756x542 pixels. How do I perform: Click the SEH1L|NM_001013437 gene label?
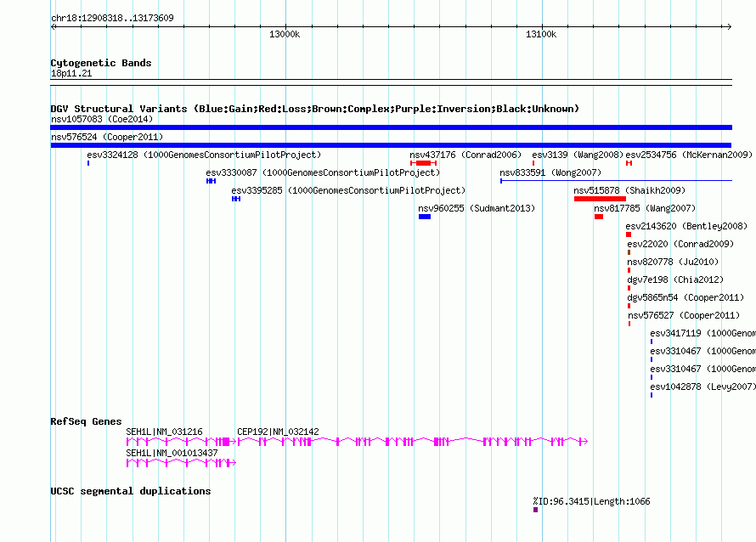pos(172,453)
